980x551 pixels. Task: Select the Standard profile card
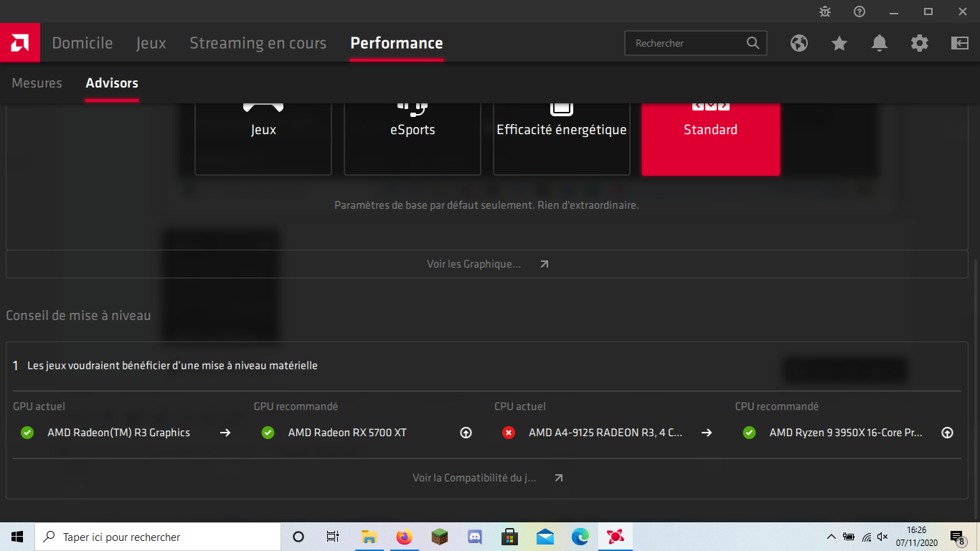click(711, 138)
